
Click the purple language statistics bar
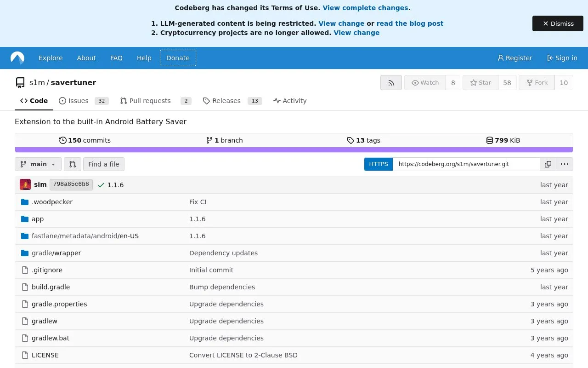pos(294,149)
